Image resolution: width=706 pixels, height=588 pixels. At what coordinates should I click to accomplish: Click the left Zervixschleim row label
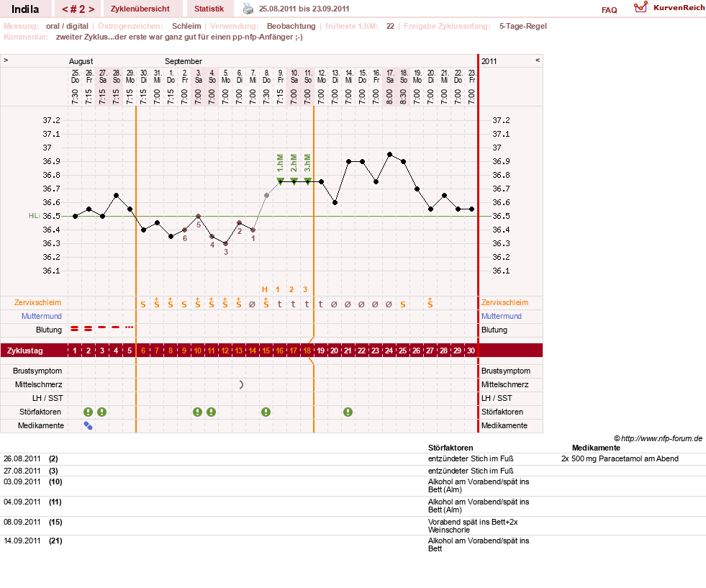point(38,302)
